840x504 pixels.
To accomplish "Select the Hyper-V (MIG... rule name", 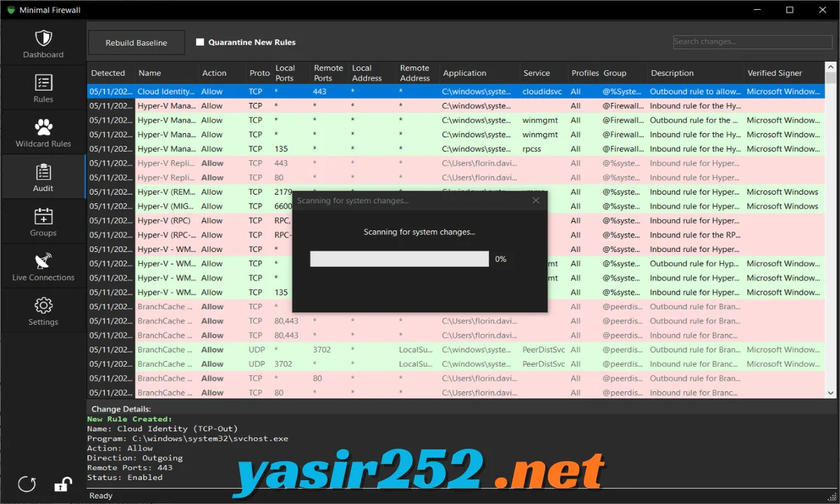I will click(x=167, y=206).
